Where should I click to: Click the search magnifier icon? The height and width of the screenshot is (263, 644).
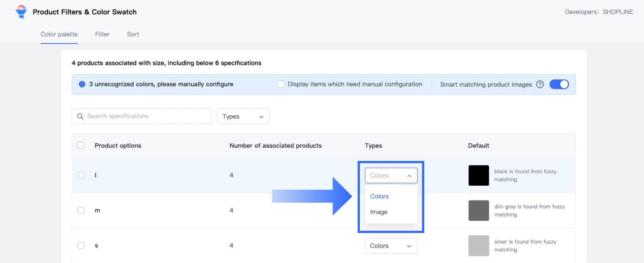pyautogui.click(x=80, y=117)
